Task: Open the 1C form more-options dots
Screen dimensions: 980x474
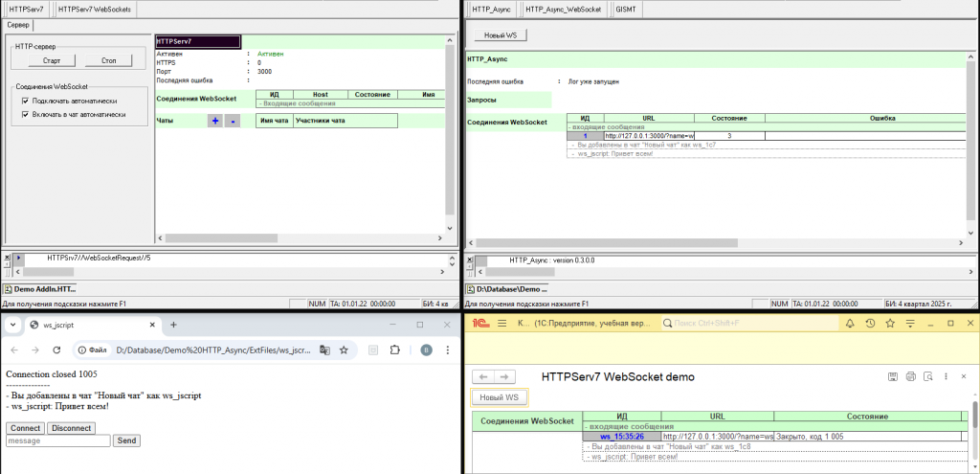Action: 947,376
